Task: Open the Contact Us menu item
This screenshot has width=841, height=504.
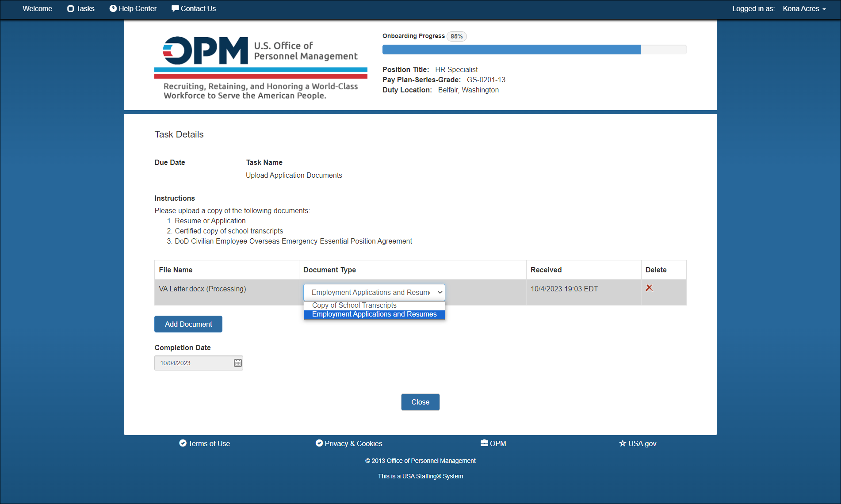Action: (194, 8)
